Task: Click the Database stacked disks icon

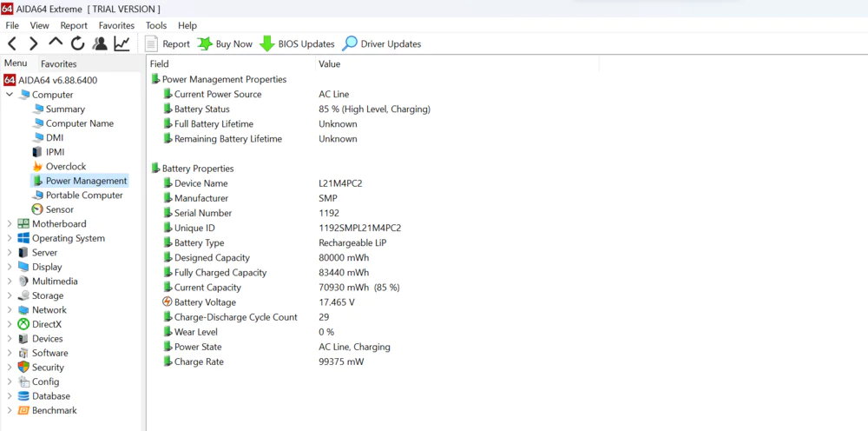Action: pyautogui.click(x=23, y=396)
